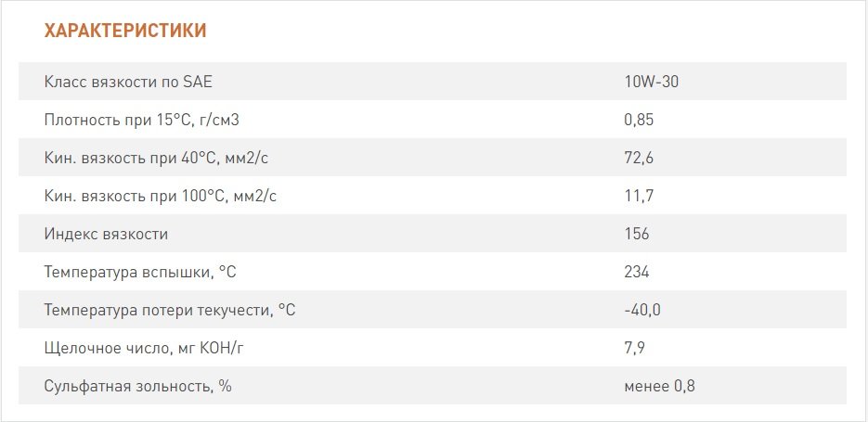Screen dimensions: 868x422
Task: Select the Плотность при 15°C row label
Action: tap(142, 120)
